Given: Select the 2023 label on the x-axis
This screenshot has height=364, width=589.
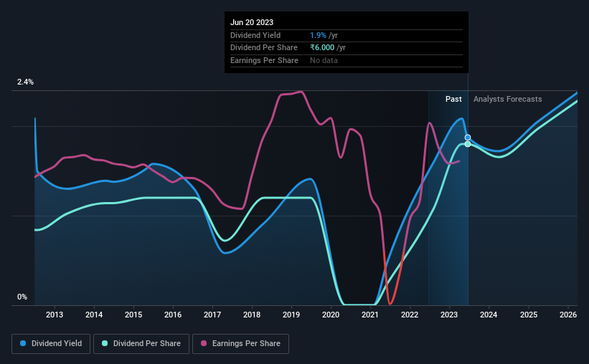Looking at the screenshot, I should 449,315.
